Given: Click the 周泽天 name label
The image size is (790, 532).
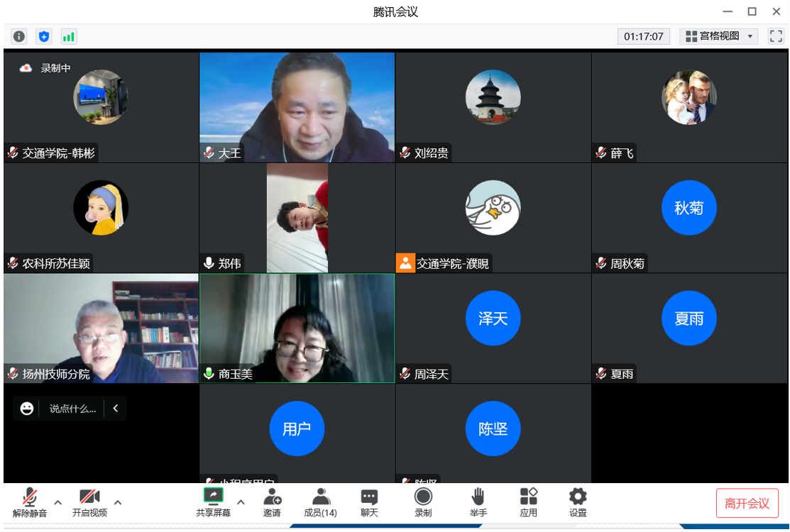Looking at the screenshot, I should [432, 374].
